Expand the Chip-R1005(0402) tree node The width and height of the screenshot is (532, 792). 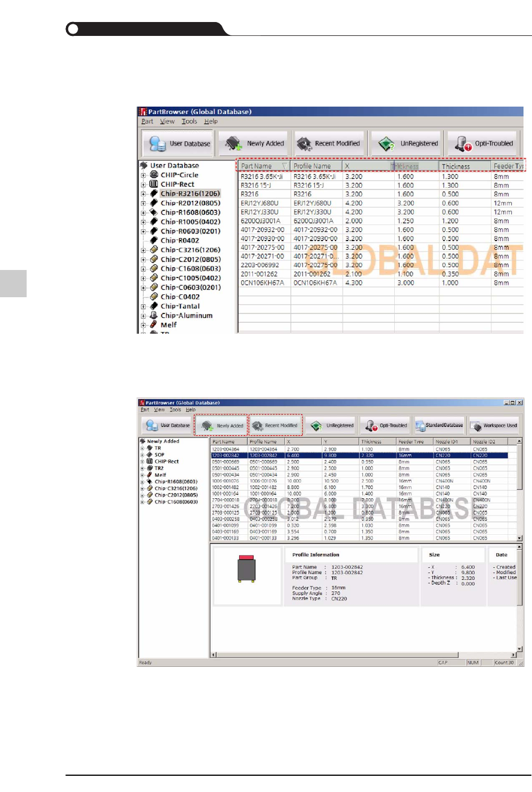[144, 222]
